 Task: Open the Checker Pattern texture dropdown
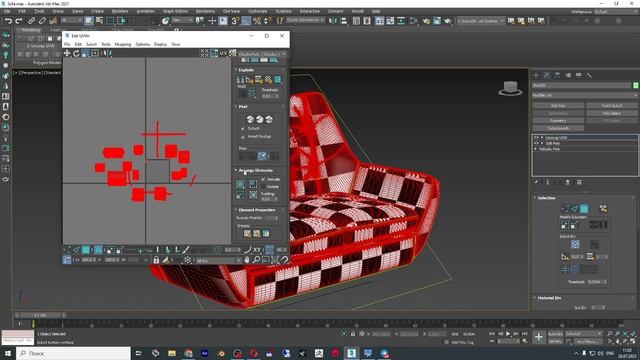point(262,53)
